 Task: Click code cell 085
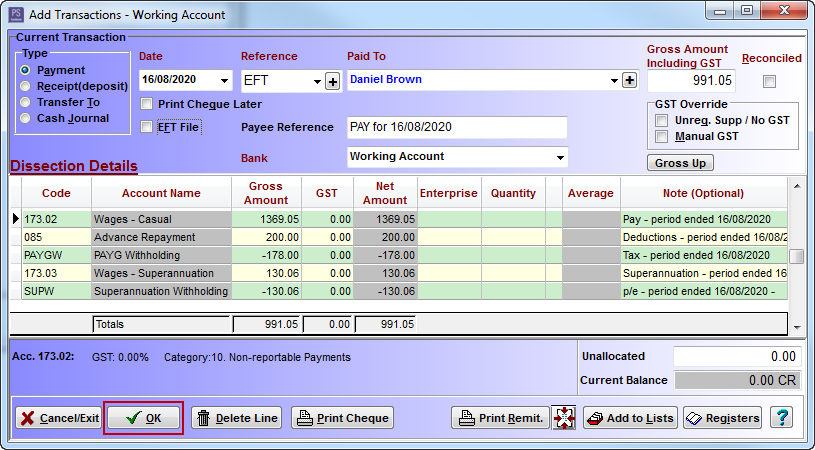[57, 237]
